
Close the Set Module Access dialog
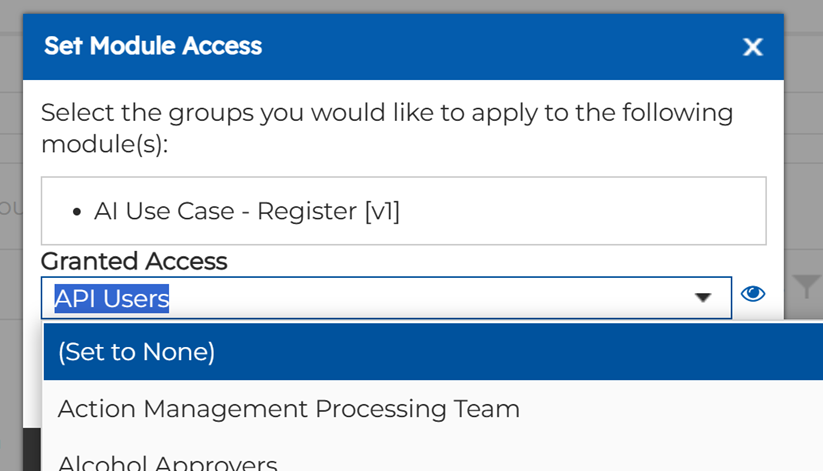pos(753,46)
